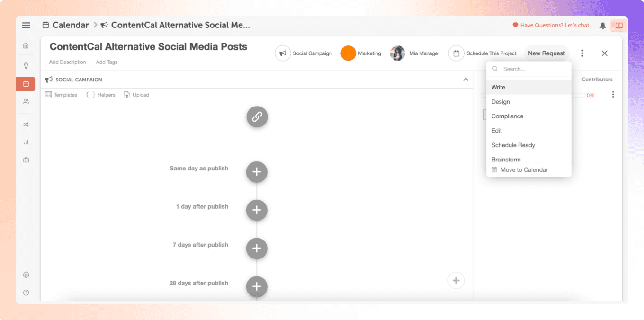
Task: Open project options three-dot menu
Action: coord(582,53)
